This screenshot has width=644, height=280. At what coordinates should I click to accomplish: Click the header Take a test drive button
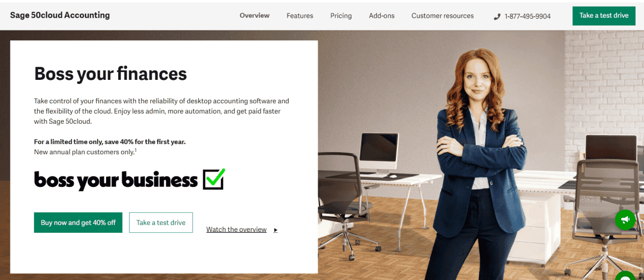(604, 16)
